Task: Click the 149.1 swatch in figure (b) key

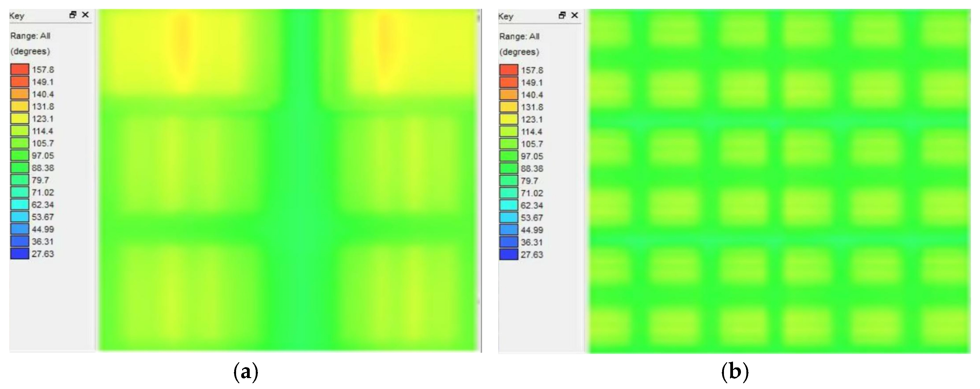Action: pos(509,82)
